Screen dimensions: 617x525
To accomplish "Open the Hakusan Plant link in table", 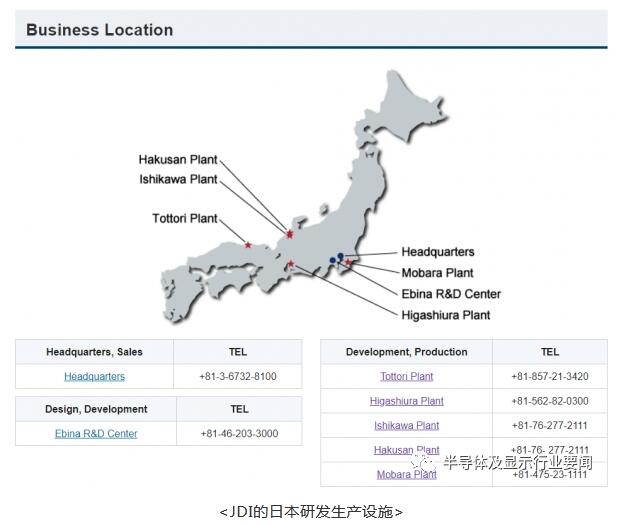I will click(x=406, y=450).
